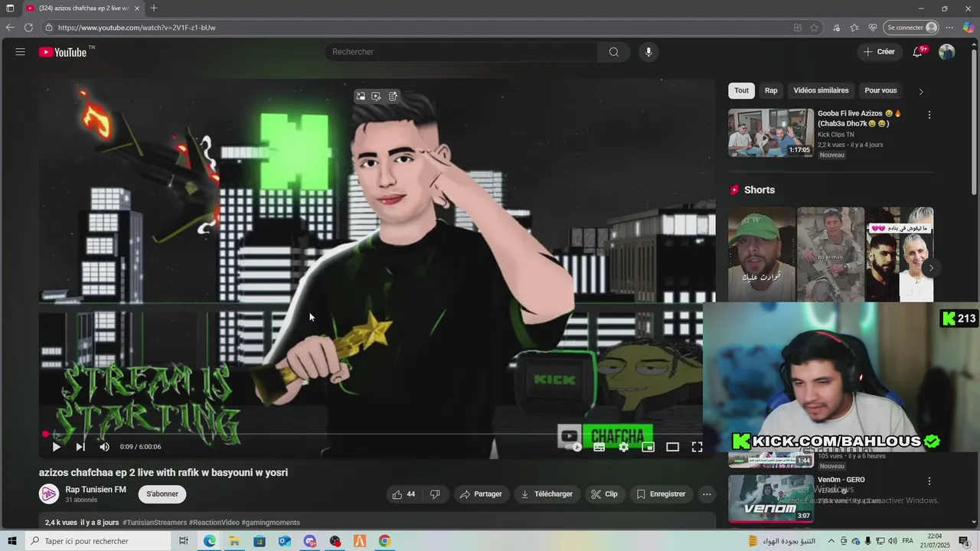The image size is (980, 551).
Task: Like the video (44 likes)
Action: pyautogui.click(x=403, y=494)
